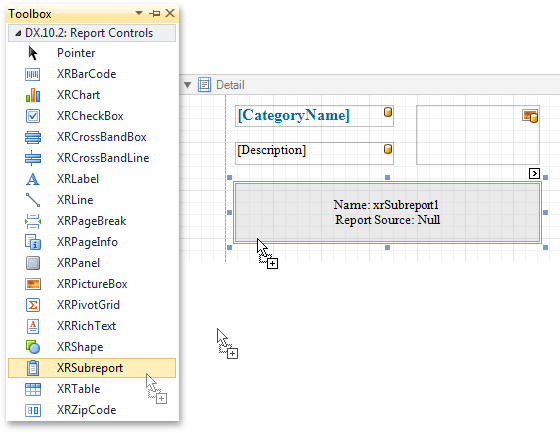Select the XRCrossBandBox icon
Screen dimensions: 560x433
pyautogui.click(x=32, y=137)
